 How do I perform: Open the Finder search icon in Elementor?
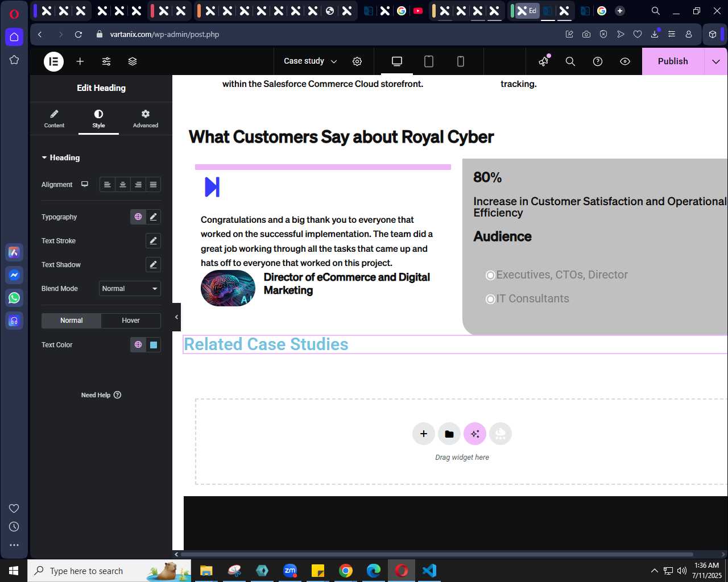point(570,61)
